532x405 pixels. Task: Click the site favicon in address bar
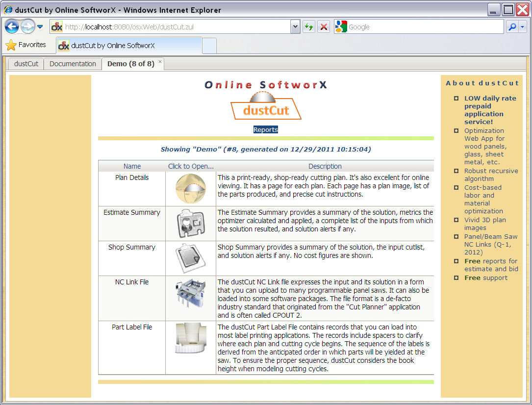(57, 26)
